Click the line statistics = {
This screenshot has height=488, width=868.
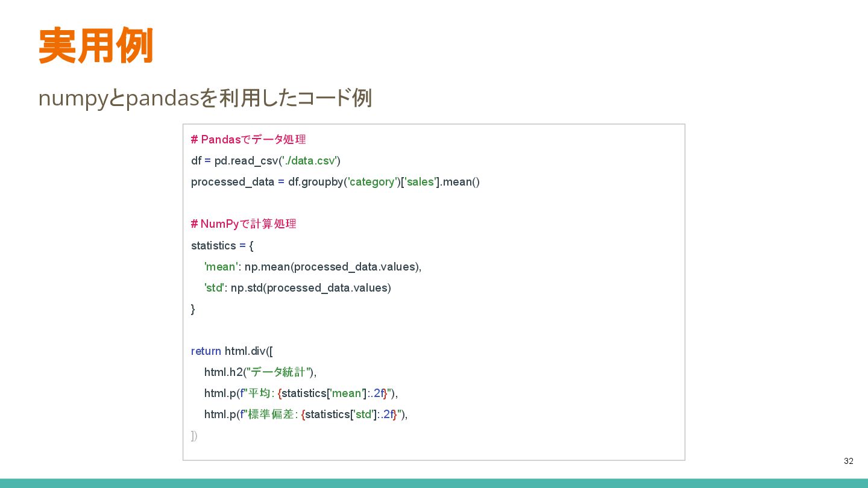222,246
